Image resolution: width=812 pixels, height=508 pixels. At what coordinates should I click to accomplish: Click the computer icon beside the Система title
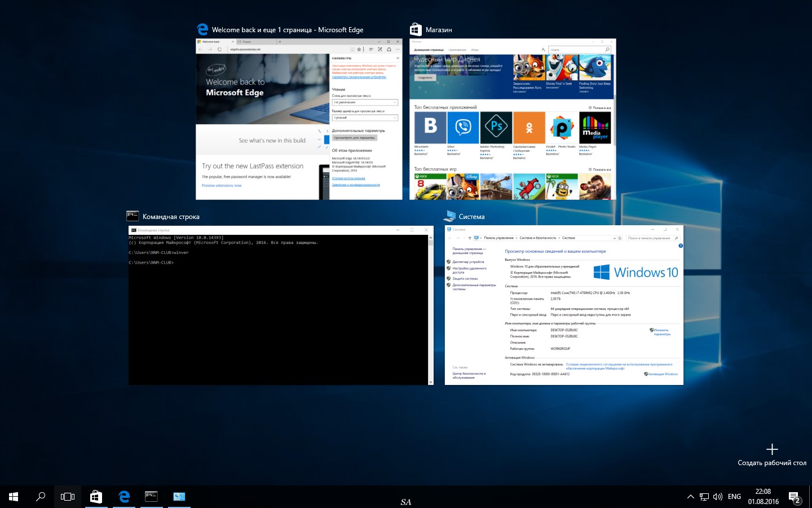coord(449,216)
